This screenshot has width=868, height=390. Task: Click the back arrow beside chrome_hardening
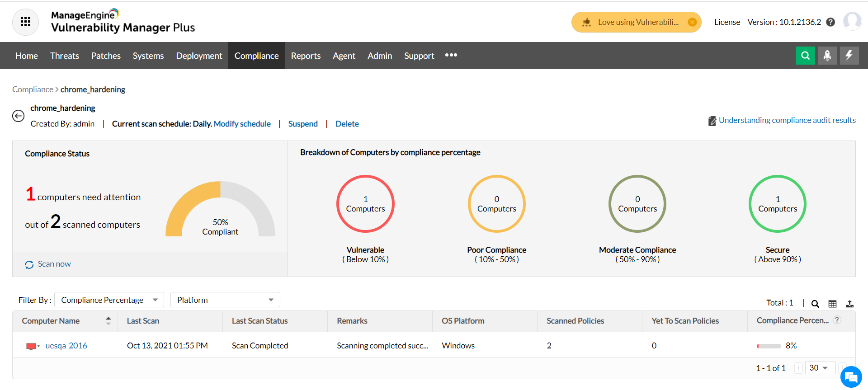click(18, 116)
